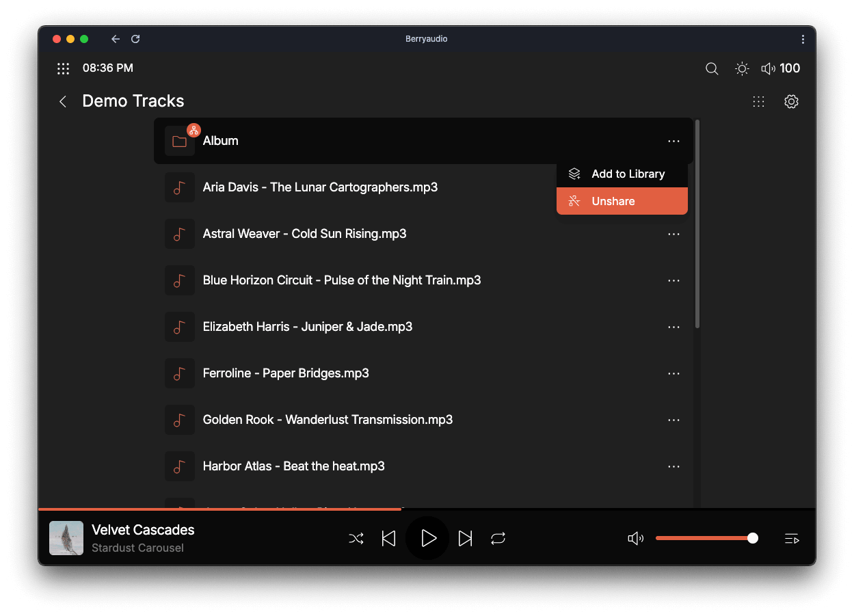
Task: Skip to the previous track
Action: [x=388, y=539]
